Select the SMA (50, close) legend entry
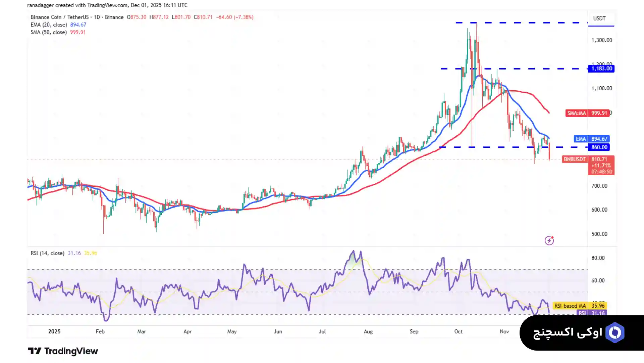 pos(49,33)
